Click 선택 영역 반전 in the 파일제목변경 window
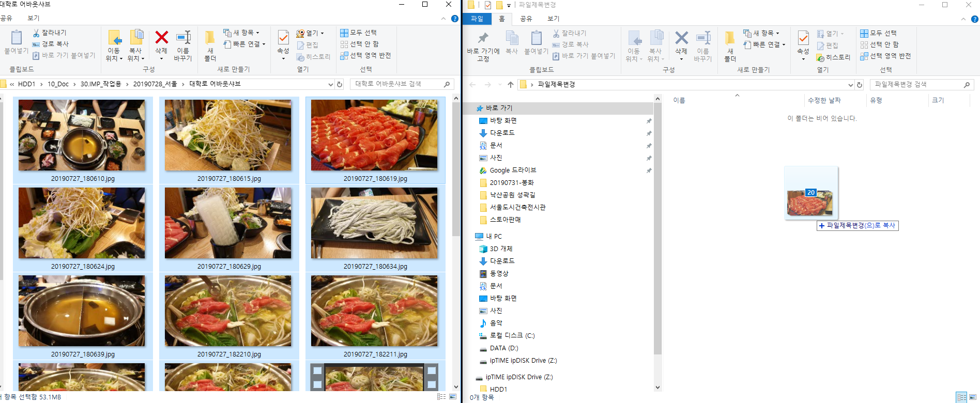The width and height of the screenshot is (980, 403). coord(885,56)
